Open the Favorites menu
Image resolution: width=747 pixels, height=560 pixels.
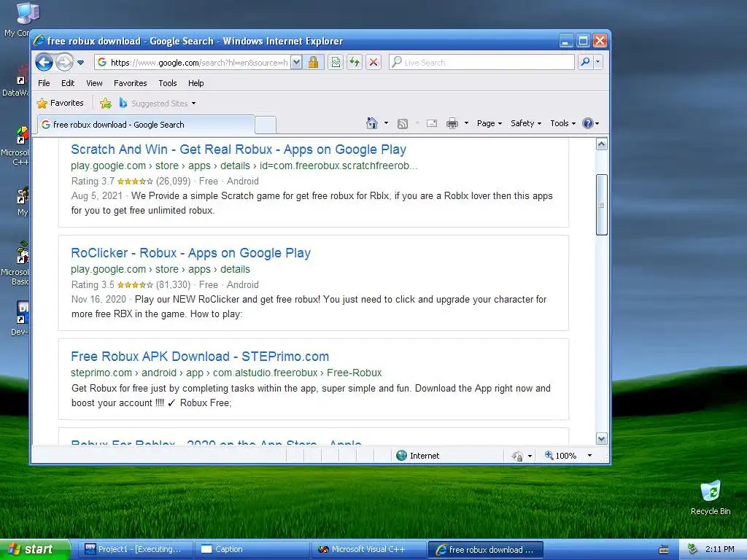coord(130,83)
